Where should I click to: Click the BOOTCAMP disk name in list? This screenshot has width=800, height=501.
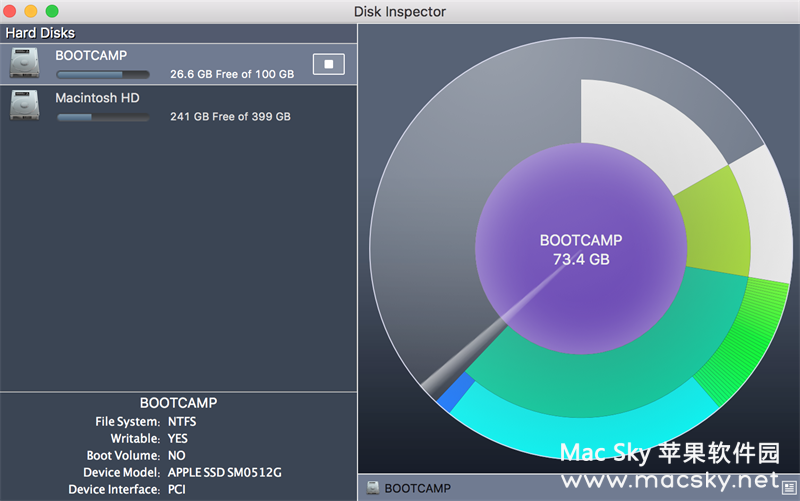(x=91, y=55)
